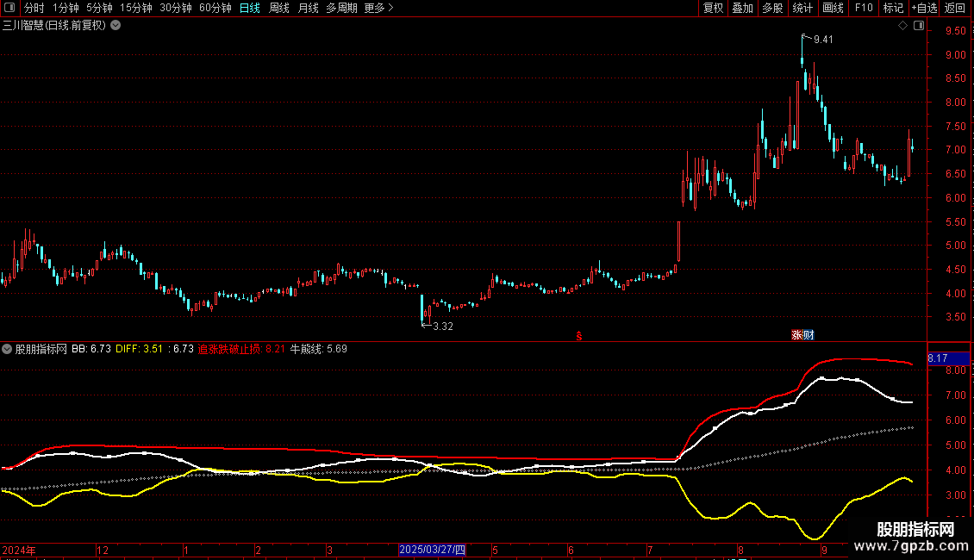Switch to 周线 weekly chart
Image resolution: width=974 pixels, height=560 pixels.
coord(279,8)
